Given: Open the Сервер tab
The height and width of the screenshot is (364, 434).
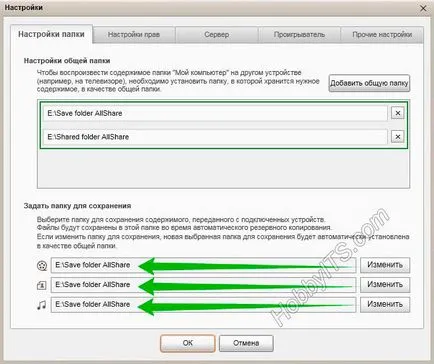Looking at the screenshot, I should pos(217,35).
